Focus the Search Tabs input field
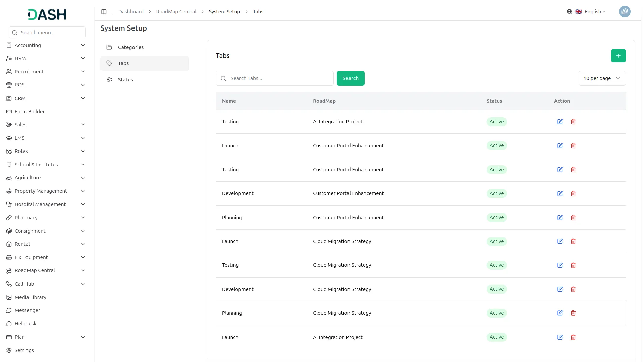The width and height of the screenshot is (644, 362). point(275,78)
